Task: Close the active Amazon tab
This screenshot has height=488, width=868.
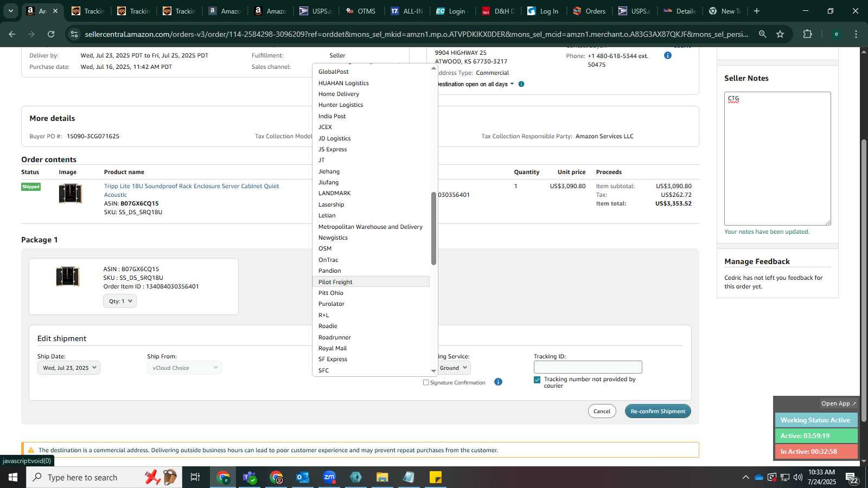Action: 55,11
